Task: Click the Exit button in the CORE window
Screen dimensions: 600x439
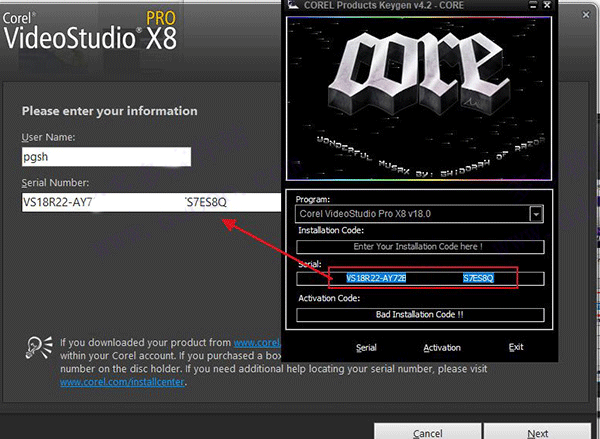Action: pyautogui.click(x=516, y=347)
